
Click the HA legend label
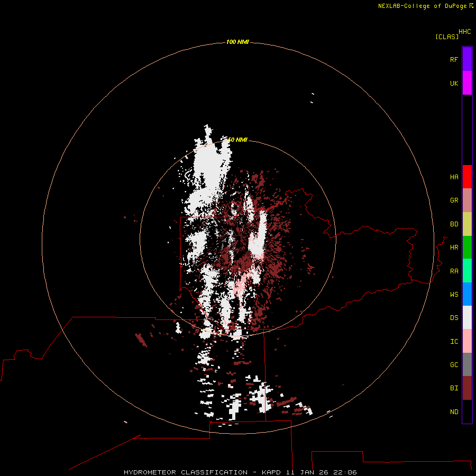click(x=454, y=177)
